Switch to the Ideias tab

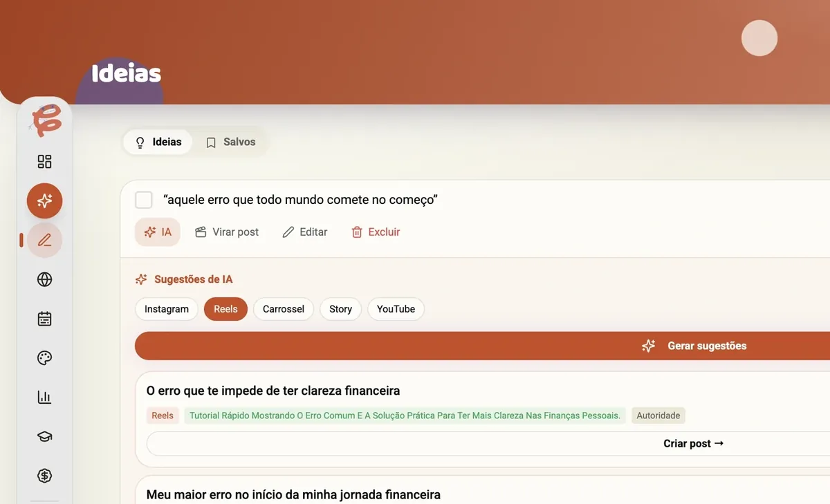pos(158,142)
